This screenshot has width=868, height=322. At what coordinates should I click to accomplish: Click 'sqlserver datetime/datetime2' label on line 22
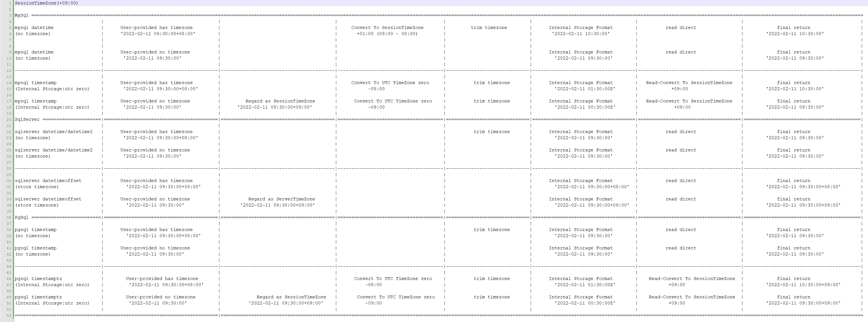(x=53, y=132)
